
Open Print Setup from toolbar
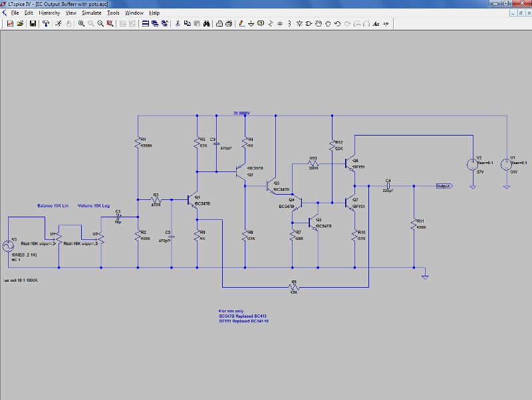pos(219,24)
